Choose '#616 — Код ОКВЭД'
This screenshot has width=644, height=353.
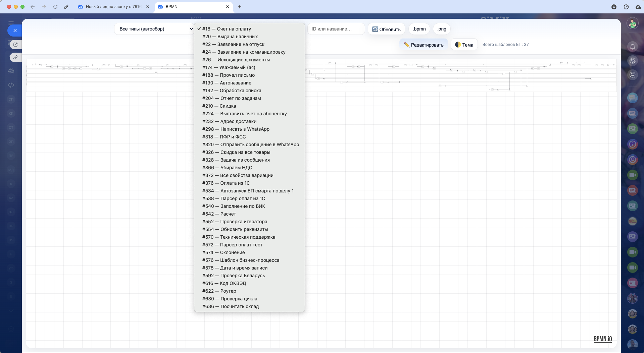[x=249, y=283]
